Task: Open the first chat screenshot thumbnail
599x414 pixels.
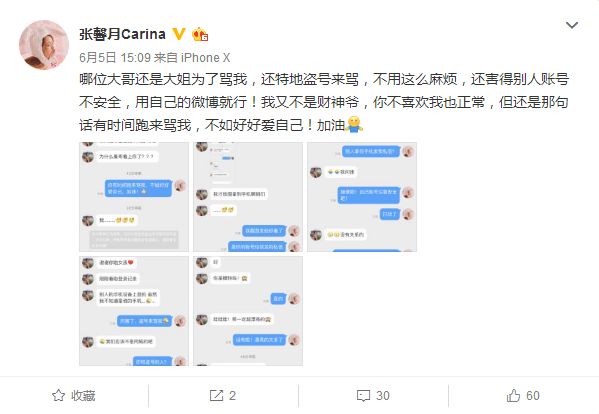Action: [x=134, y=197]
